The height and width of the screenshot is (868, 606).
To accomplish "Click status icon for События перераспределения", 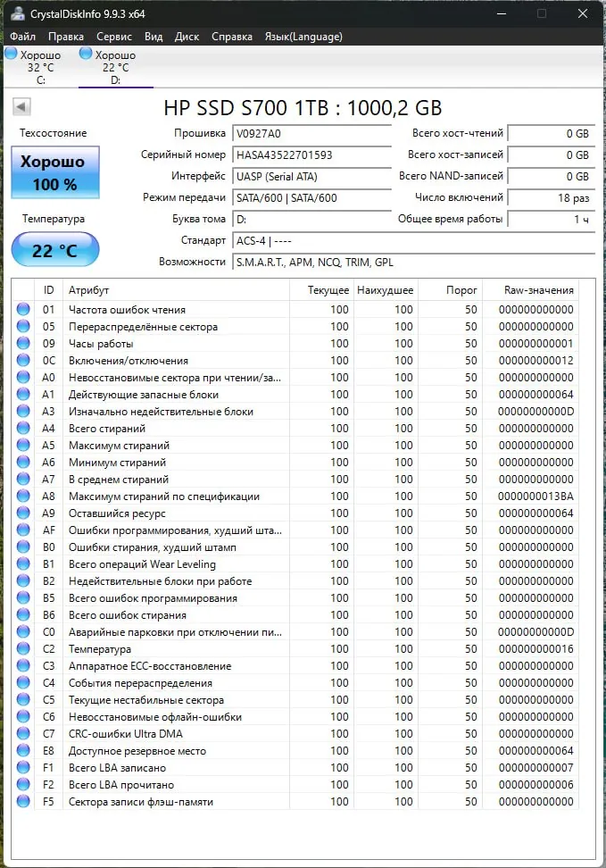I will tap(23, 682).
